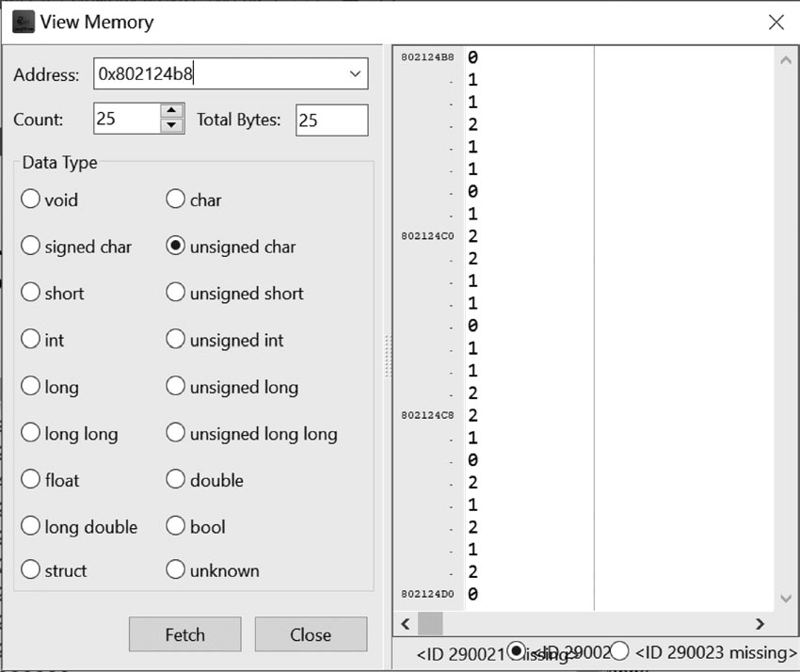Decrease Count with the down spinner arrow
Image resolution: width=800 pixels, height=672 pixels.
[x=172, y=125]
